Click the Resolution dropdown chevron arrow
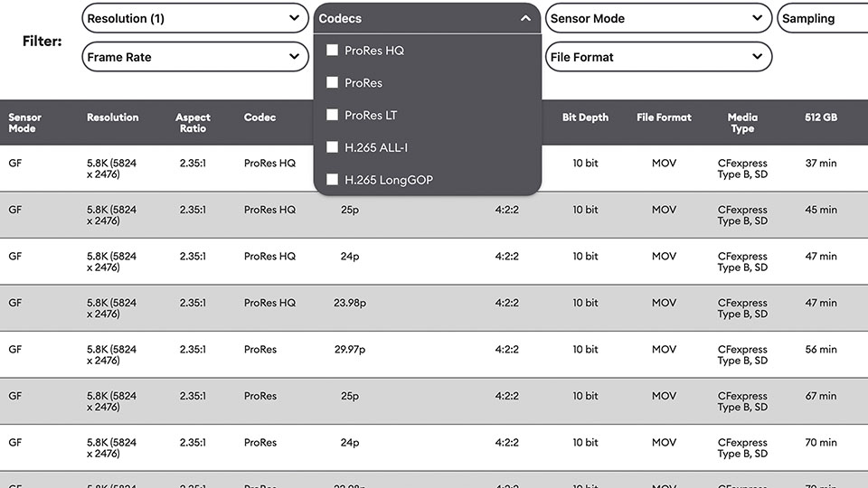 (294, 18)
